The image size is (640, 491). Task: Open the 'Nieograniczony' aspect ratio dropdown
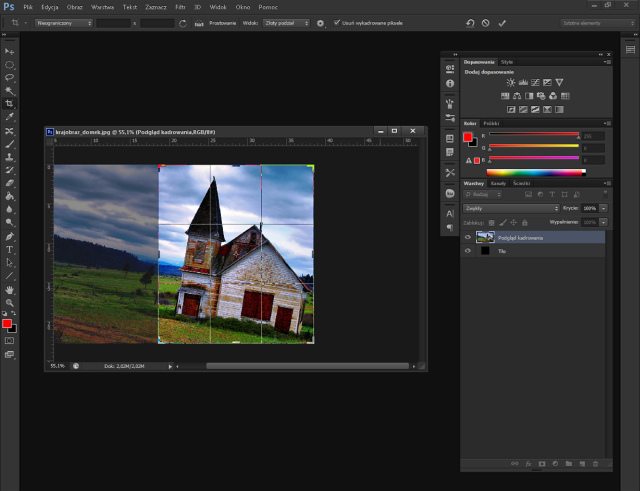point(64,23)
